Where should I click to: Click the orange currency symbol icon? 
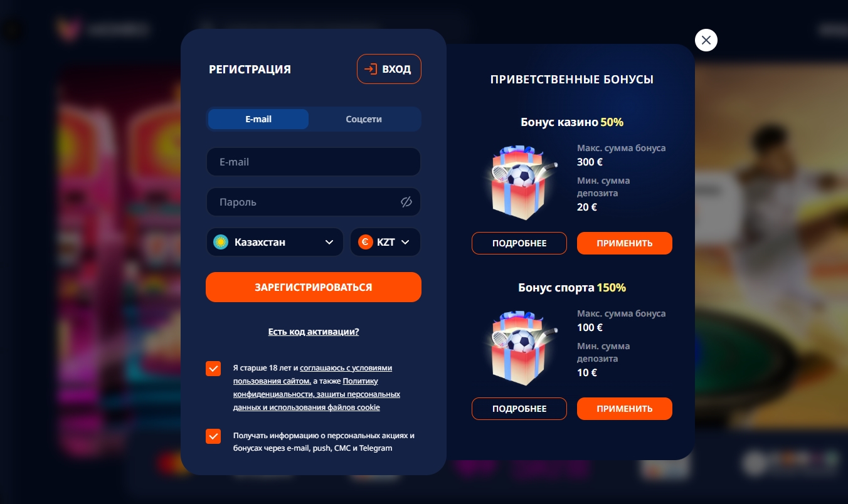point(365,242)
